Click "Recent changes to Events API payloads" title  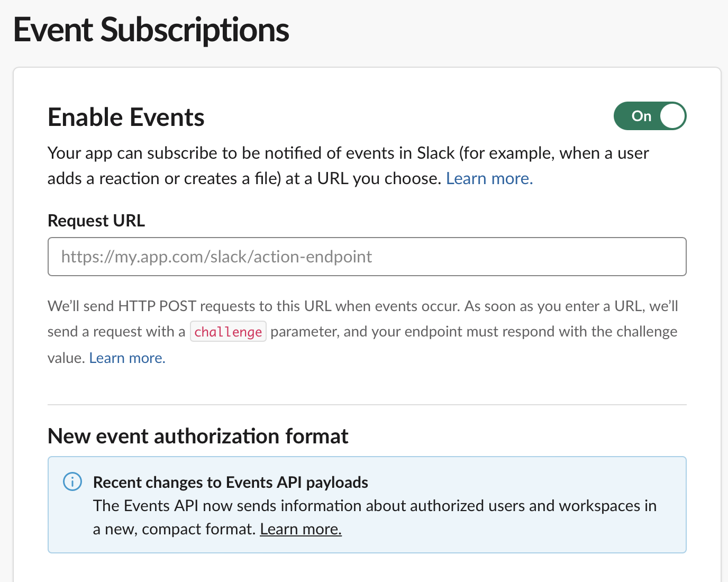231,483
